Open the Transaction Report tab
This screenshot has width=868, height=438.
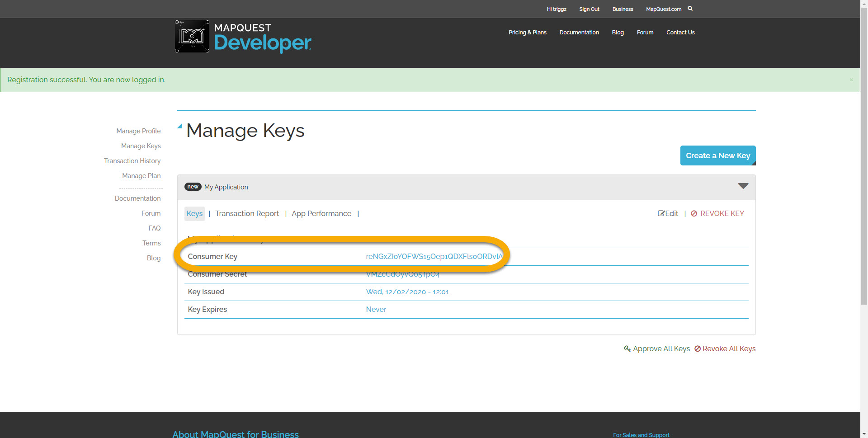tap(247, 213)
